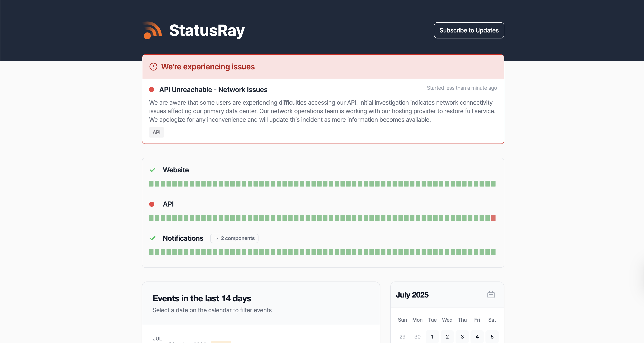Viewport: 644px width, 343px height.
Task: Select July 1 on the calendar
Action: pos(432,337)
